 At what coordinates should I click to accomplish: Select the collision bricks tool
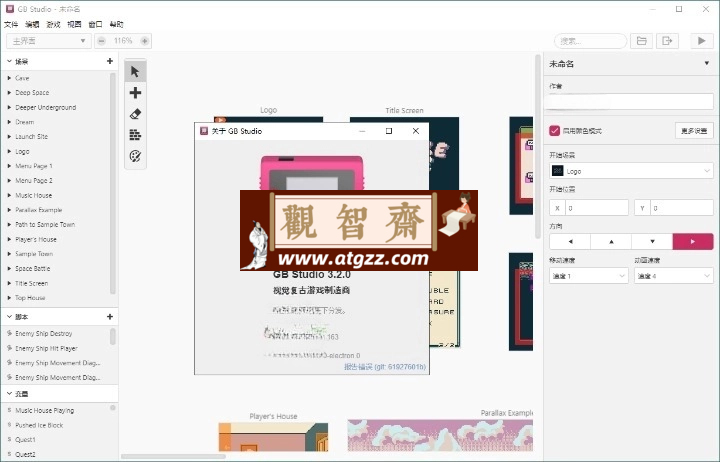(x=135, y=135)
